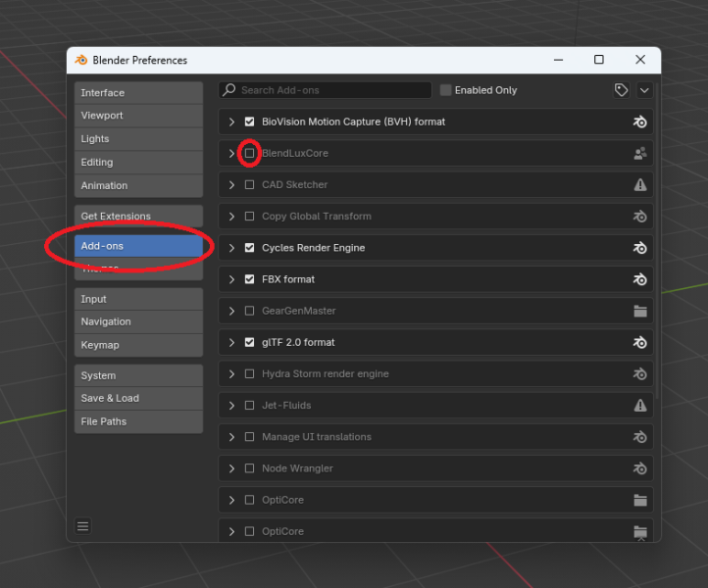Screen dimensions: 708x588
Task: Expand the CAD Sketcher add-on details
Action: (x=231, y=184)
